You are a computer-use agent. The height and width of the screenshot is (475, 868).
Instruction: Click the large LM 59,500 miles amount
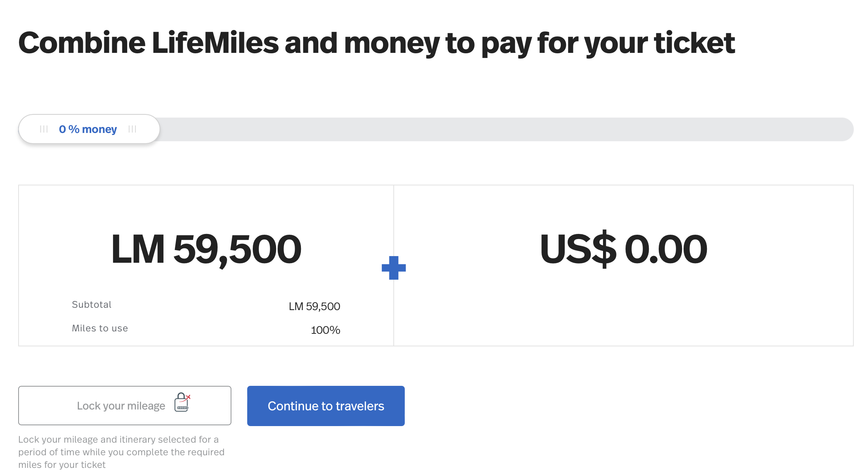[x=206, y=249]
